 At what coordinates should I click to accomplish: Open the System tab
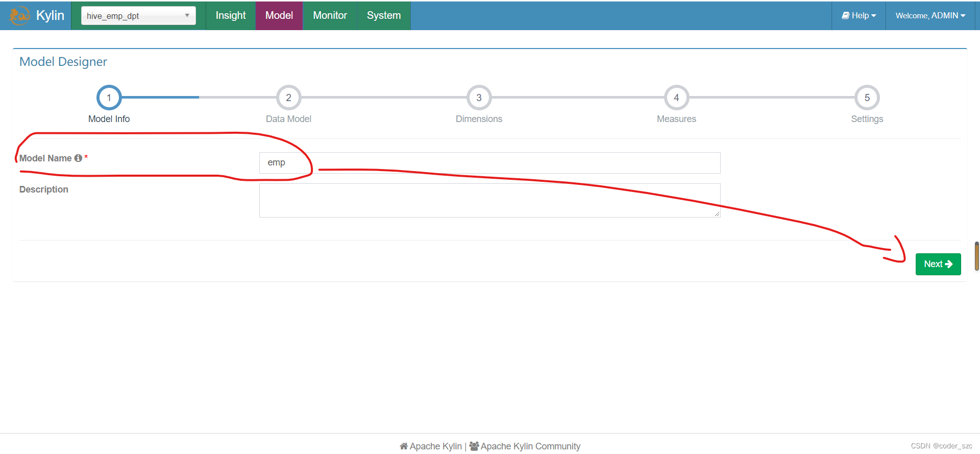(384, 15)
